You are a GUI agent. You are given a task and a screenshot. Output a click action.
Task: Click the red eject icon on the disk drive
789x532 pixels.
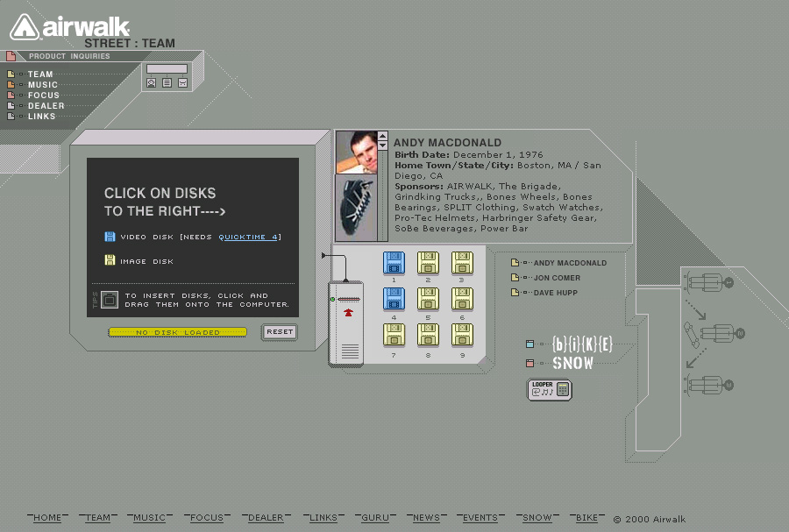click(348, 313)
